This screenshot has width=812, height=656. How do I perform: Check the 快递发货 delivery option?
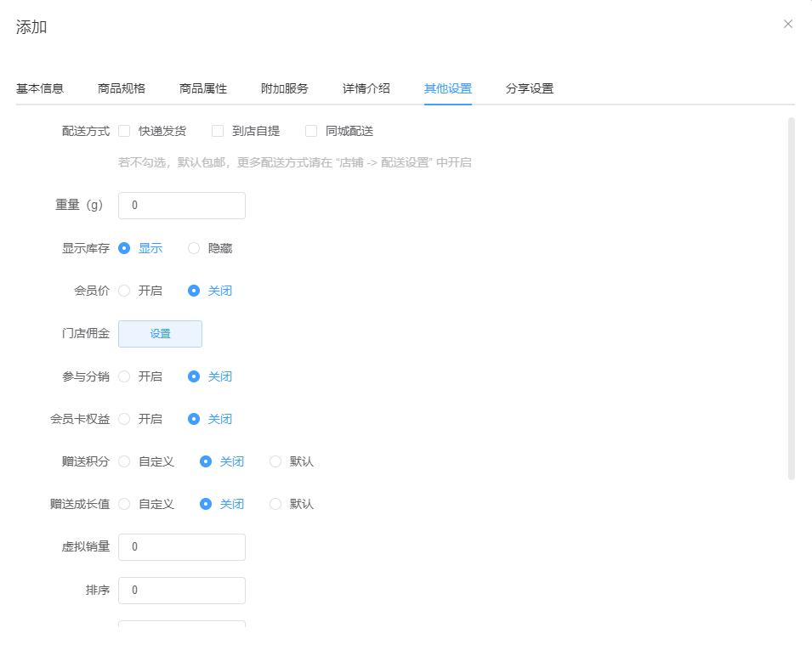point(124,131)
